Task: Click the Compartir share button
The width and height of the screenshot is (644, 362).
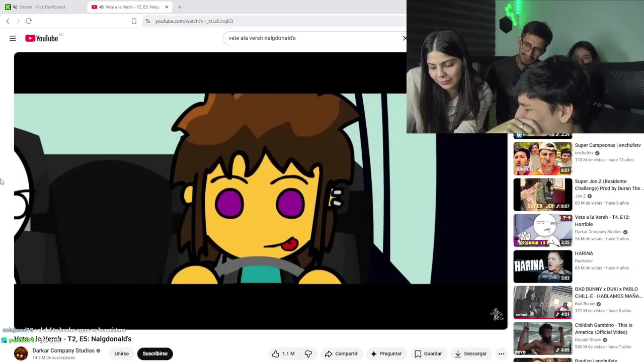Action: [x=341, y=354]
